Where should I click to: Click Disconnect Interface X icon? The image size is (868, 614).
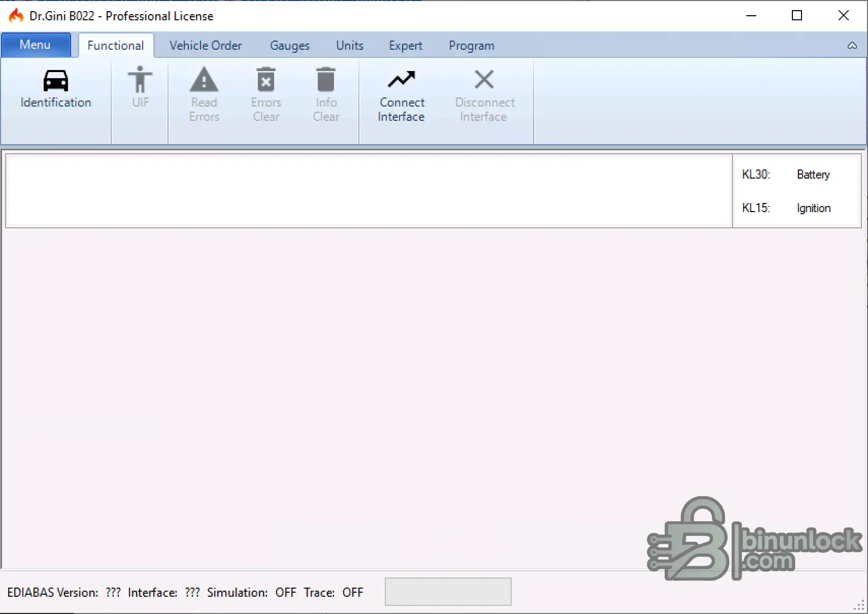(484, 79)
